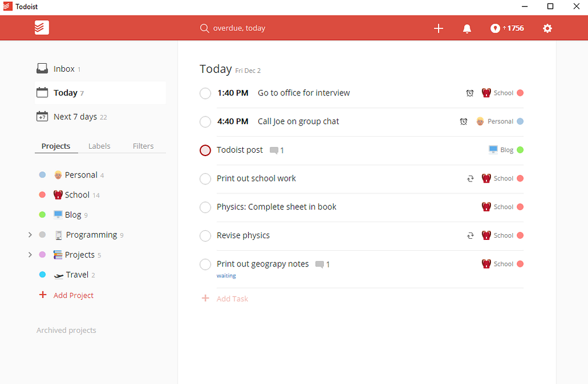
Task: Open notifications with the bell icon
Action: 467,28
